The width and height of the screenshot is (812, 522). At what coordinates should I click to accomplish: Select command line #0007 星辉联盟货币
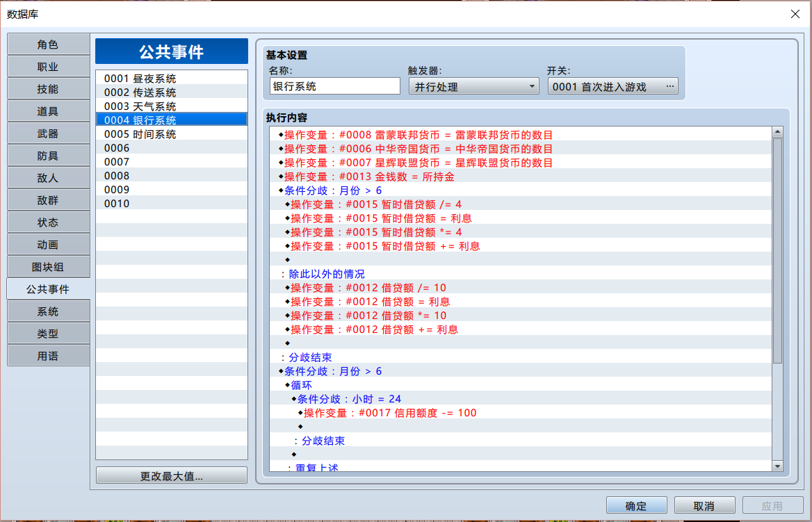click(x=521, y=163)
